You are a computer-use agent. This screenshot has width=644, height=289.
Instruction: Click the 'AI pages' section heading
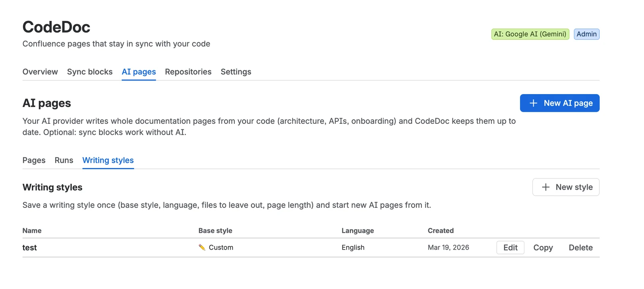pyautogui.click(x=47, y=103)
